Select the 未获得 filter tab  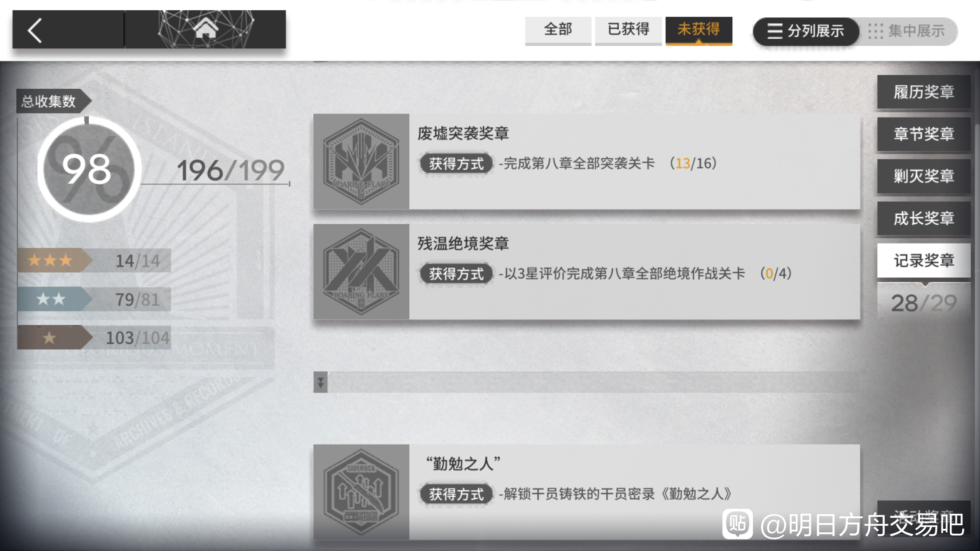(699, 30)
